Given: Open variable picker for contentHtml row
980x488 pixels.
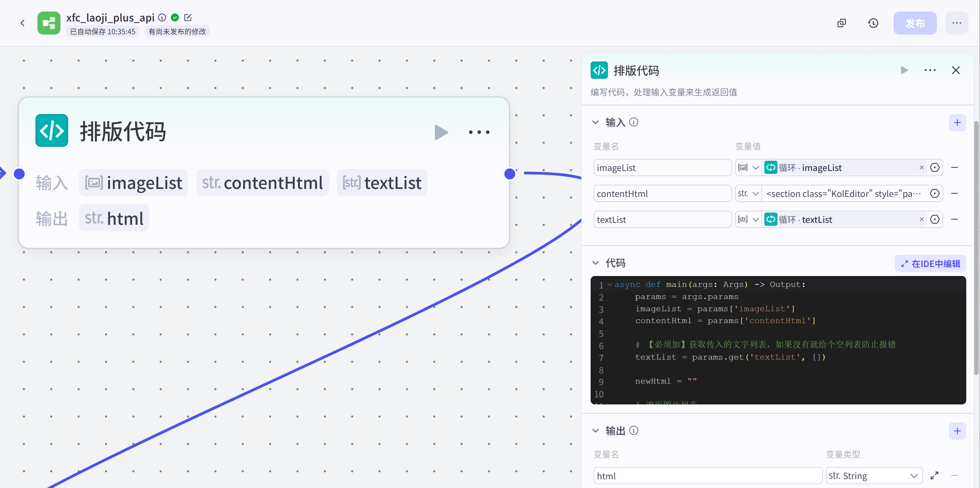Looking at the screenshot, I should (x=935, y=193).
